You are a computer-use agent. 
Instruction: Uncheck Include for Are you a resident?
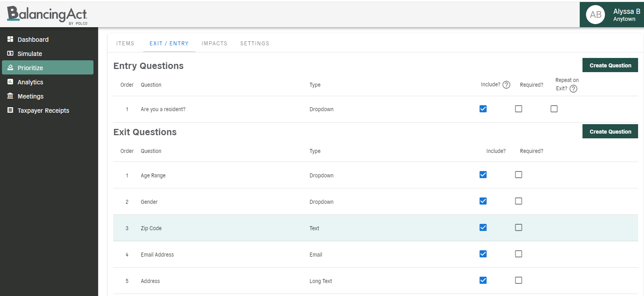pos(483,109)
